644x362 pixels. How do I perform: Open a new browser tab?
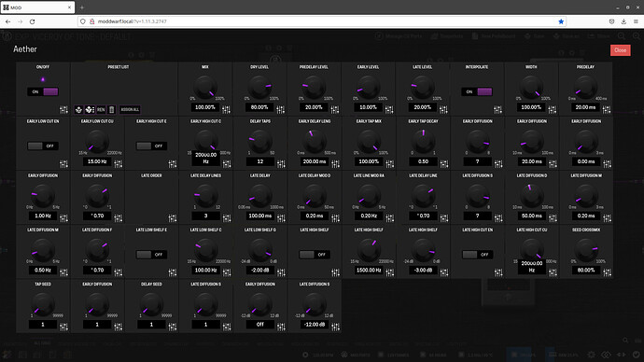click(x=82, y=7)
